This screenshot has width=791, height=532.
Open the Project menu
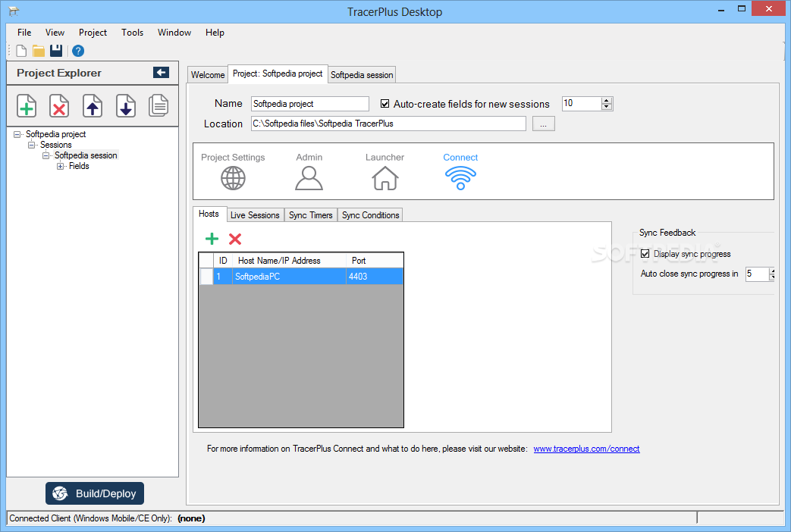(x=93, y=33)
